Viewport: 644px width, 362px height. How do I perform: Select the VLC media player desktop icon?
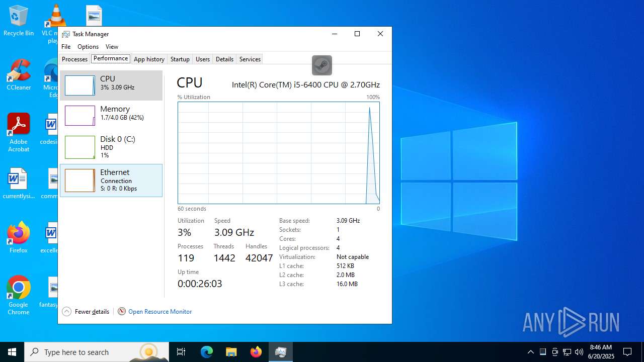point(54,24)
